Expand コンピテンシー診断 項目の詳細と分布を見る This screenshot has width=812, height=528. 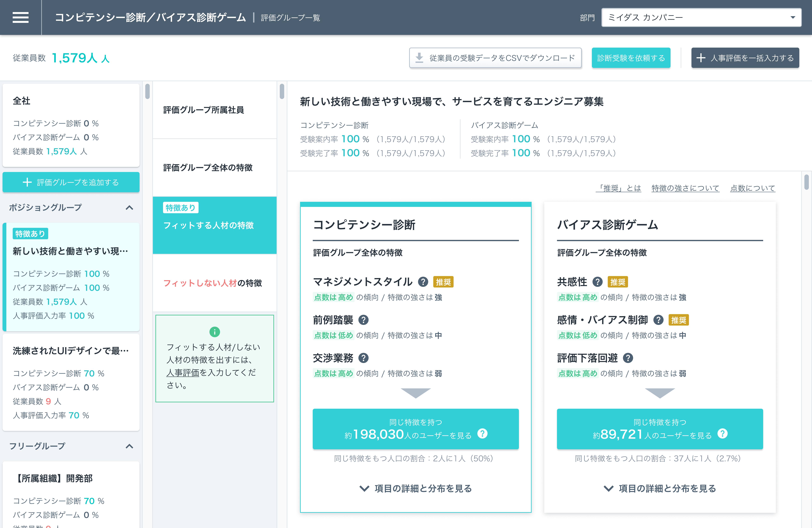[416, 488]
